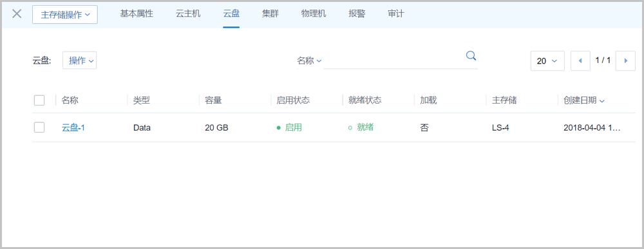Expand the 名称 search filter dropdown
The image size is (644, 249).
click(309, 60)
